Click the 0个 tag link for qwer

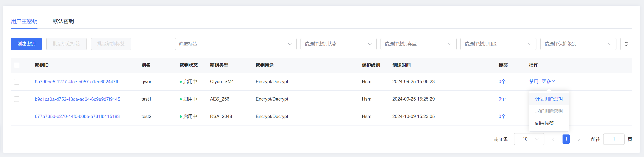click(x=502, y=82)
